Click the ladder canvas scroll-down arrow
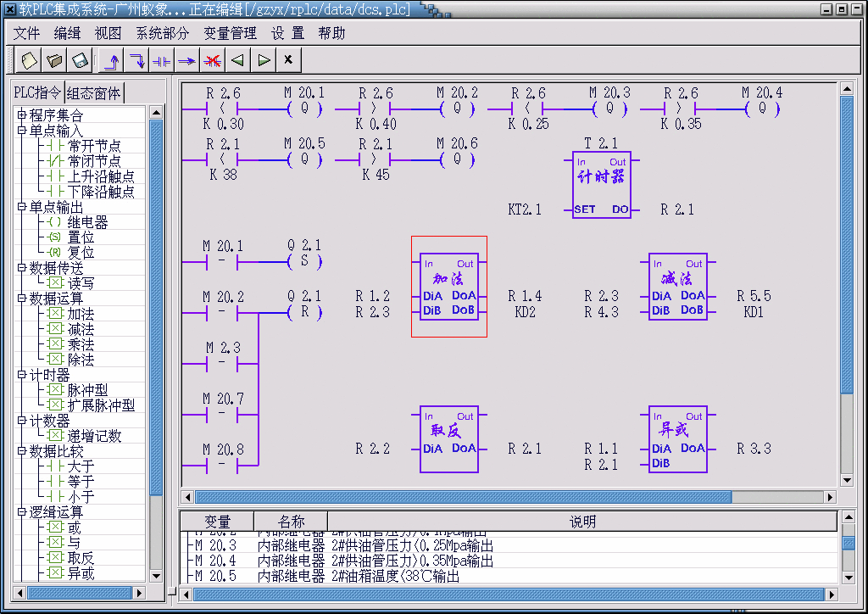The width and height of the screenshot is (868, 614). pos(847,480)
